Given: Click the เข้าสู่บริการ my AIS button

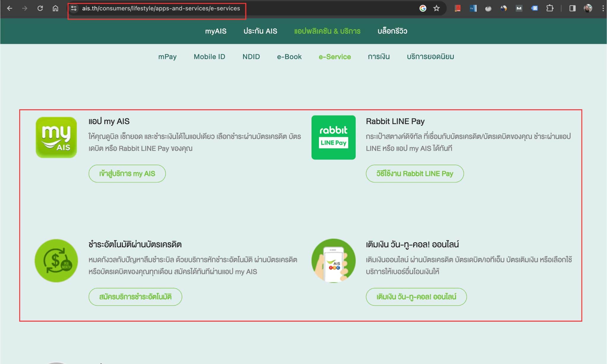Looking at the screenshot, I should (127, 174).
